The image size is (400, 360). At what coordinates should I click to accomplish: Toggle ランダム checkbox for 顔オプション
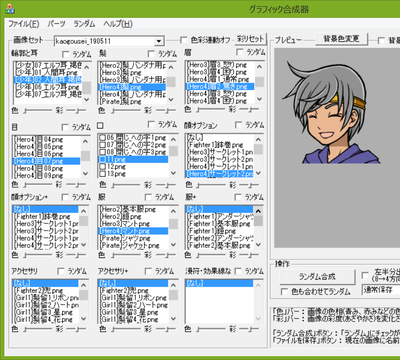(238, 125)
